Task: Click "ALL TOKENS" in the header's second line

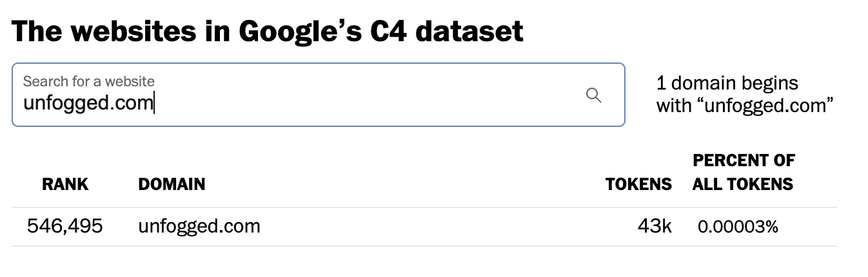Action: click(742, 184)
